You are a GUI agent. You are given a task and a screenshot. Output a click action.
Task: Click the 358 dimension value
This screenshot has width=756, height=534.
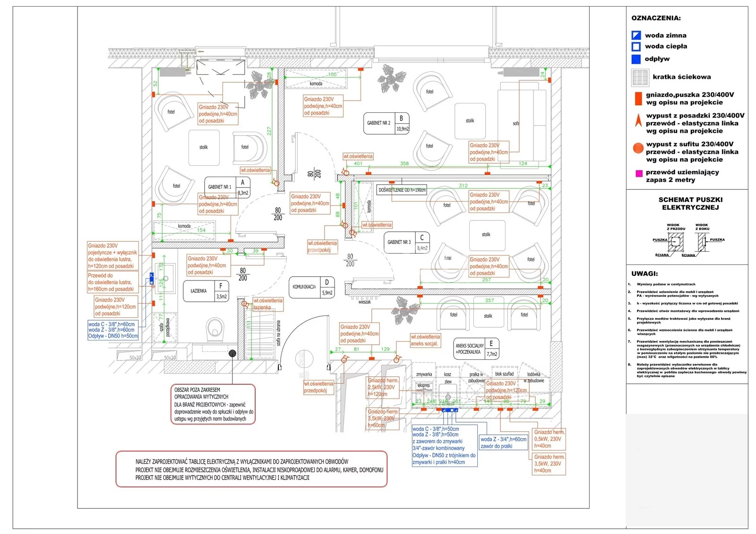(404, 163)
